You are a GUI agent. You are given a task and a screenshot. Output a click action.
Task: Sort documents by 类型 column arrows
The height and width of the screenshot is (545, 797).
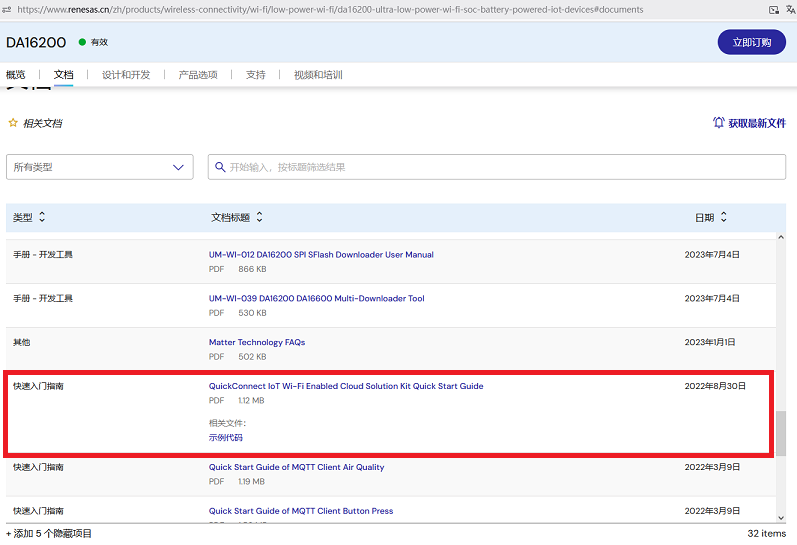[42, 217]
